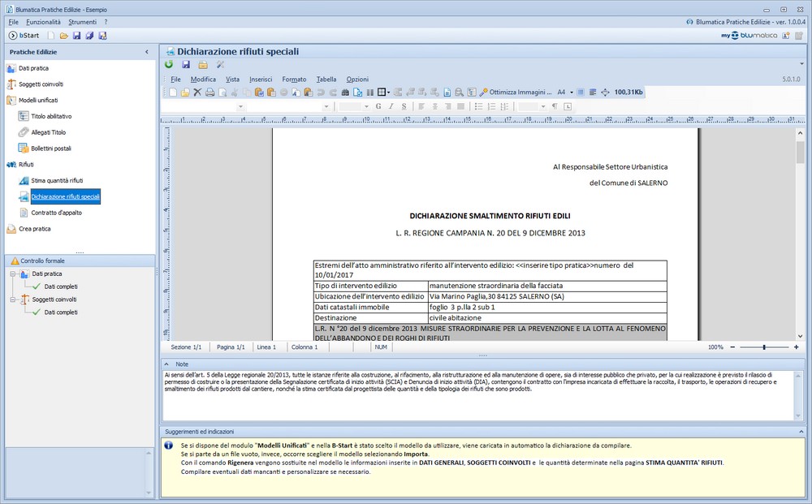The width and height of the screenshot is (812, 504).
Task: Collapse the Dati pratica tree node
Action: click(x=13, y=274)
